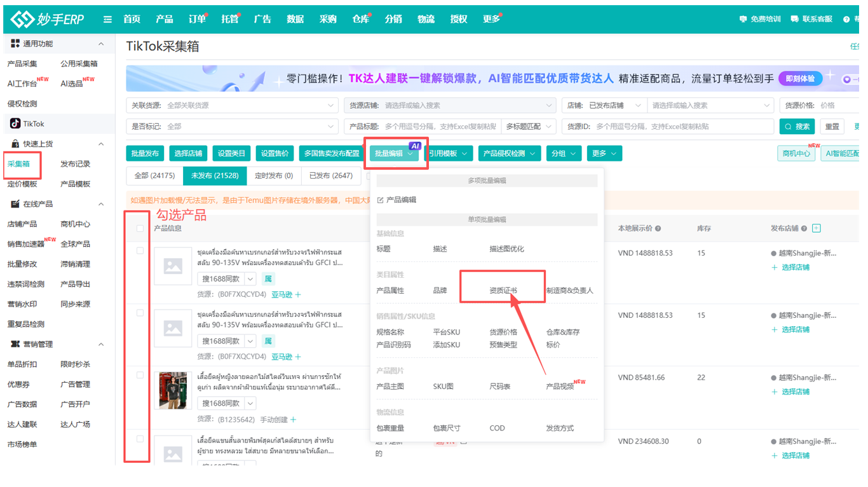Choose COD in the batch edit menu
Image resolution: width=868 pixels, height=487 pixels.
point(498,429)
